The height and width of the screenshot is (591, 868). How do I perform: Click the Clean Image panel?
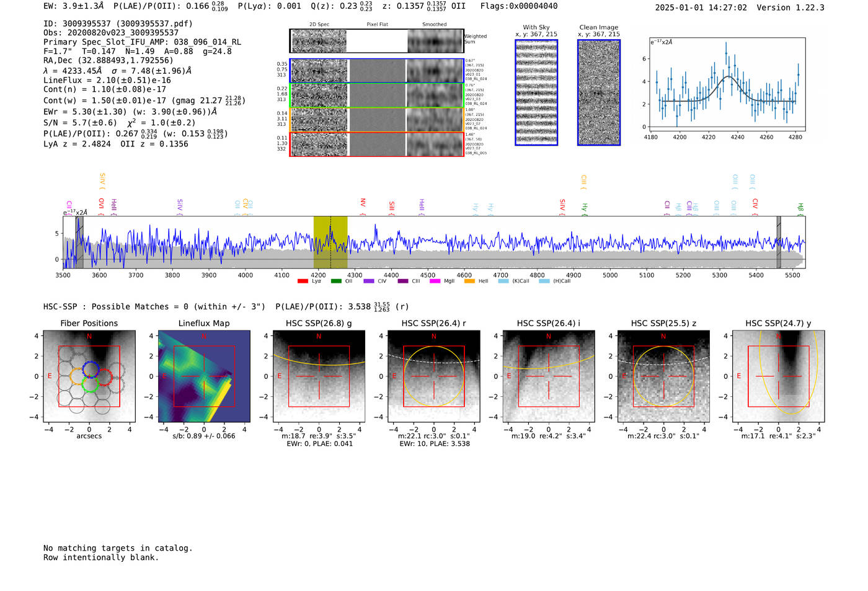[598, 92]
